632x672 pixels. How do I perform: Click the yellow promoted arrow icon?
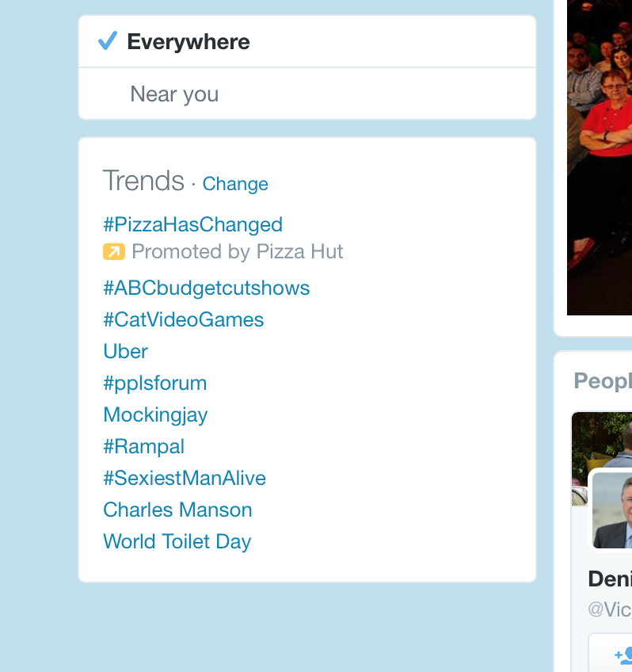(x=114, y=252)
